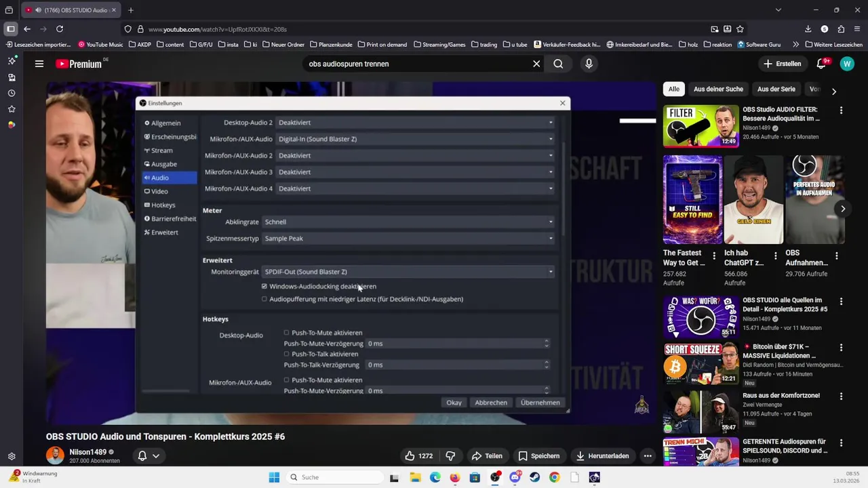Select Allgemein in OBS settings sidebar
This screenshot has height=488, width=868.
click(165, 123)
